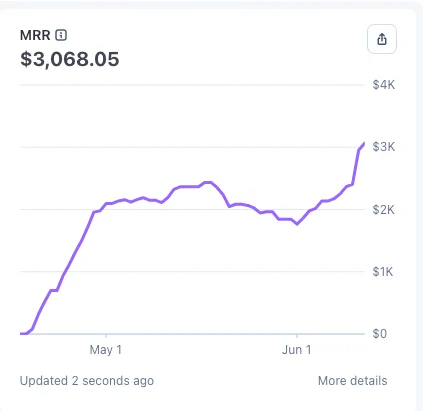Click the $1K y-axis label
This screenshot has height=411, width=423.
[x=383, y=272]
